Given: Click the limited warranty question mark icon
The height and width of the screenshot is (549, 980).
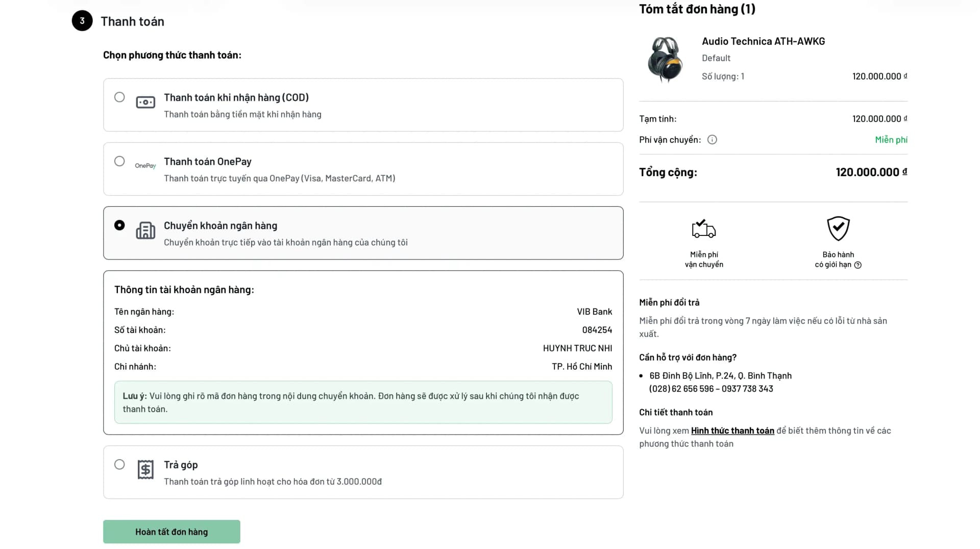Looking at the screenshot, I should (858, 265).
